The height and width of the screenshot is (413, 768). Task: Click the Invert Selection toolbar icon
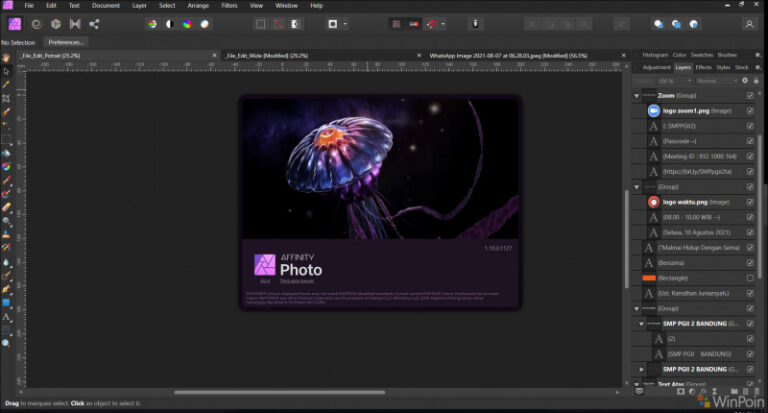tap(296, 24)
